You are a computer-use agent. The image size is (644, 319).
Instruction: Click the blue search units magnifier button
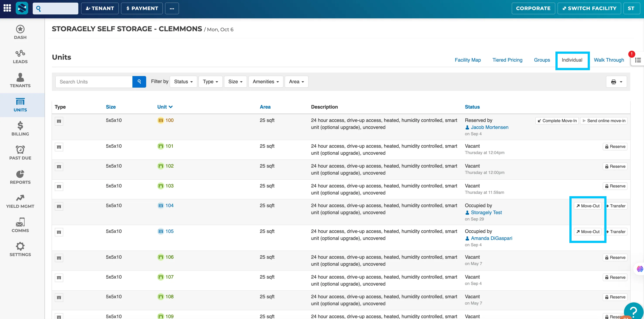click(x=139, y=82)
